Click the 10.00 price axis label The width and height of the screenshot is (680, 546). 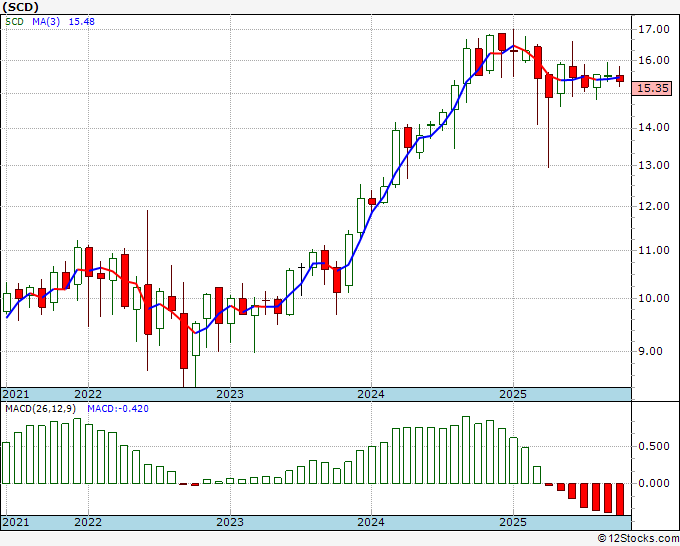(654, 298)
